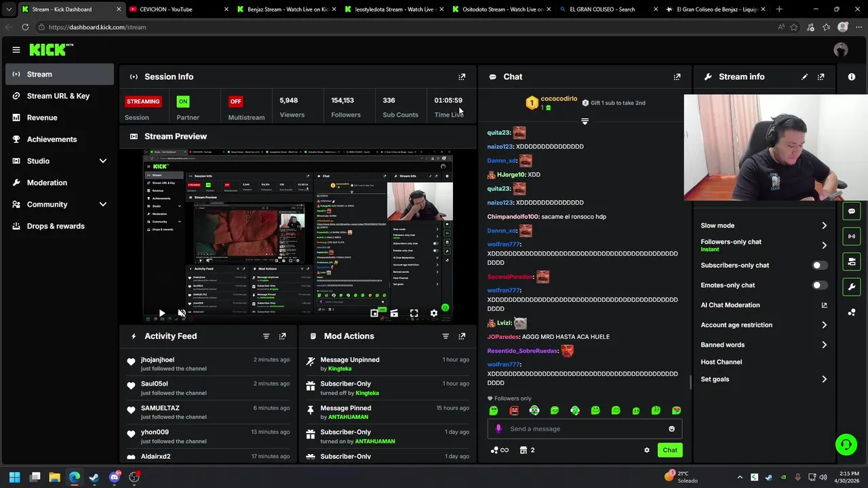Open the Achievements page
The image size is (868, 488).
click(60, 140)
